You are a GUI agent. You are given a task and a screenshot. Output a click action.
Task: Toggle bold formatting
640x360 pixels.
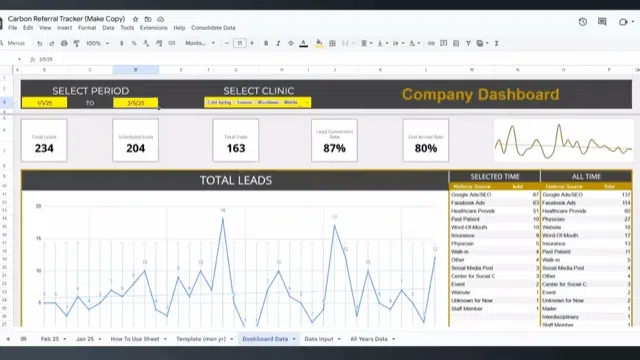click(266, 43)
